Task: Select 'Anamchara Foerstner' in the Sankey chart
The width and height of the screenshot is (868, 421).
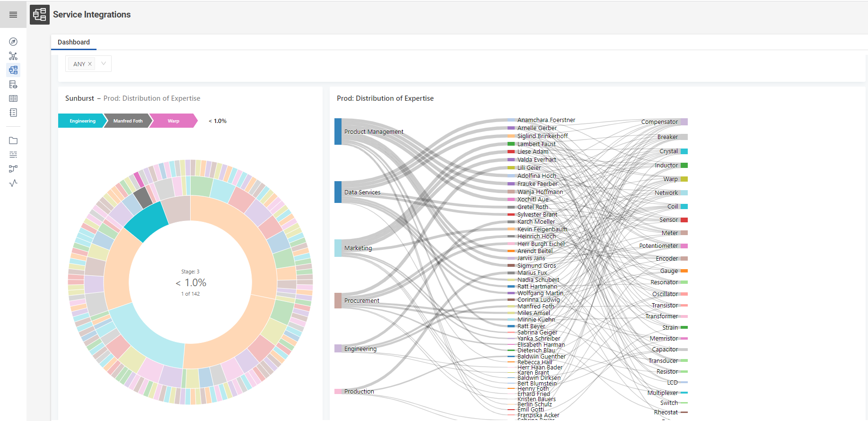Action: coord(546,120)
